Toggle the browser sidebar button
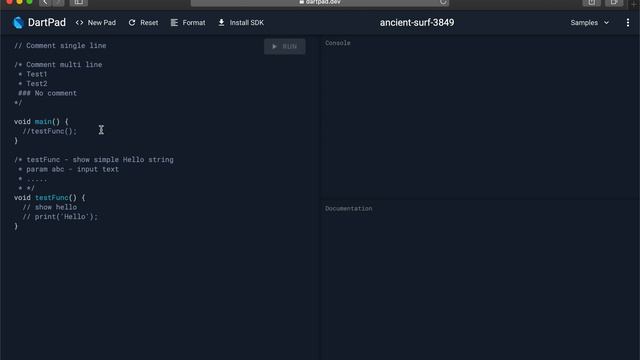 78,2
